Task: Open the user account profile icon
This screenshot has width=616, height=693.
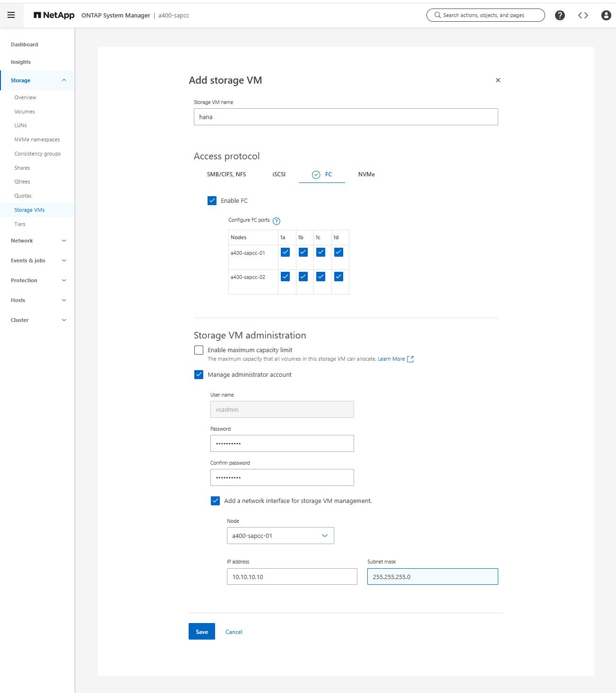Action: pyautogui.click(x=606, y=15)
